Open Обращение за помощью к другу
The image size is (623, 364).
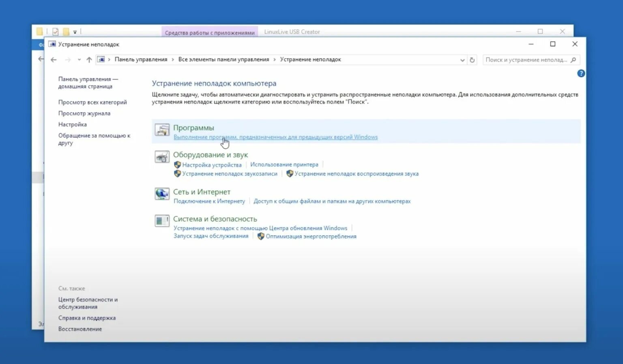click(x=94, y=139)
